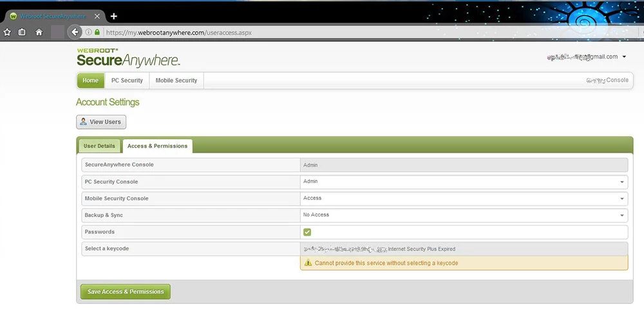The image size is (644, 328).
Task: Click the 'Mobile Security Console' row label
Action: click(117, 198)
